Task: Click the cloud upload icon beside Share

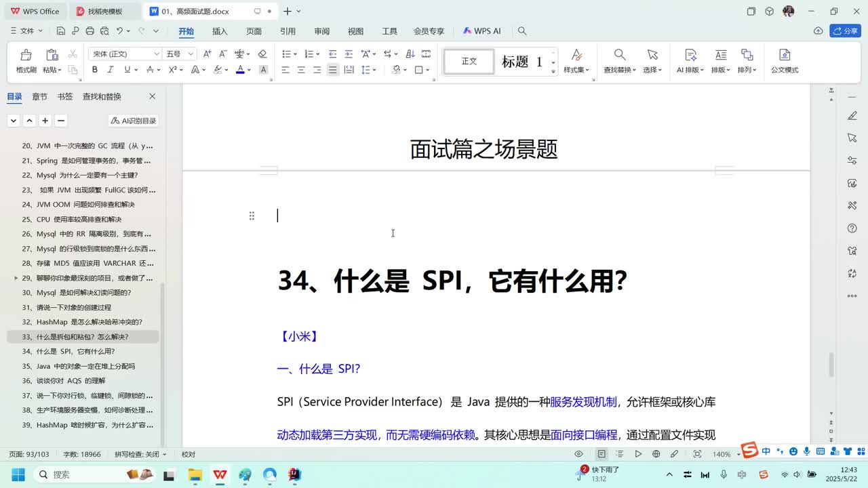Action: [x=818, y=31]
